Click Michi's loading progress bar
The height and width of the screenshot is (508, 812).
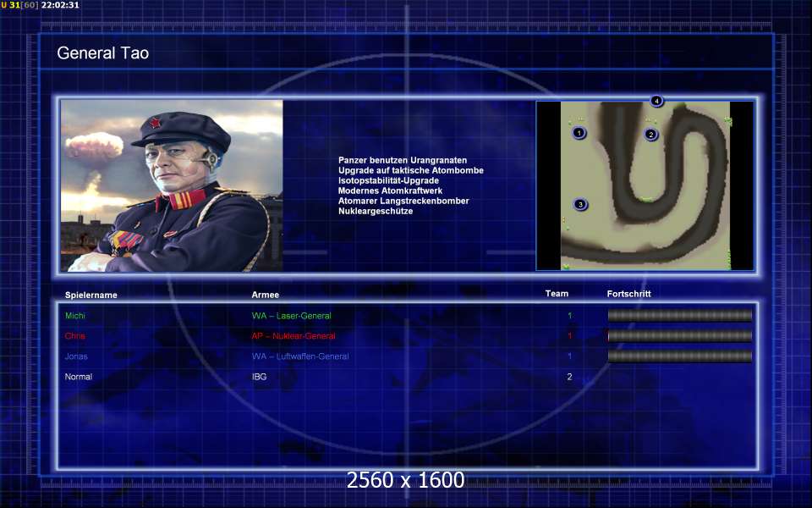[679, 315]
